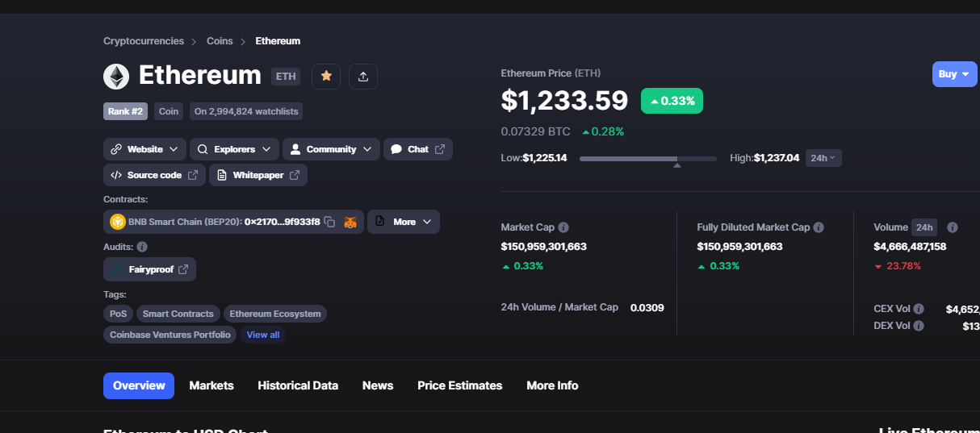Open the Chat link

point(418,149)
